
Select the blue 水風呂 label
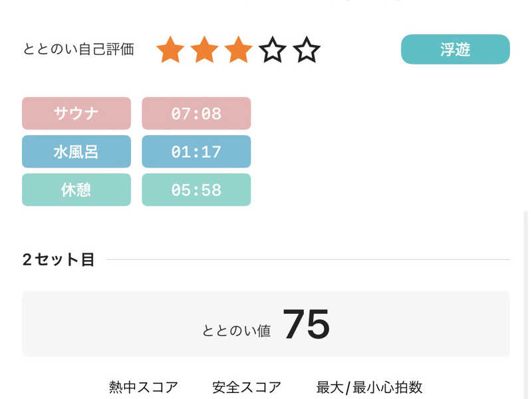click(76, 152)
